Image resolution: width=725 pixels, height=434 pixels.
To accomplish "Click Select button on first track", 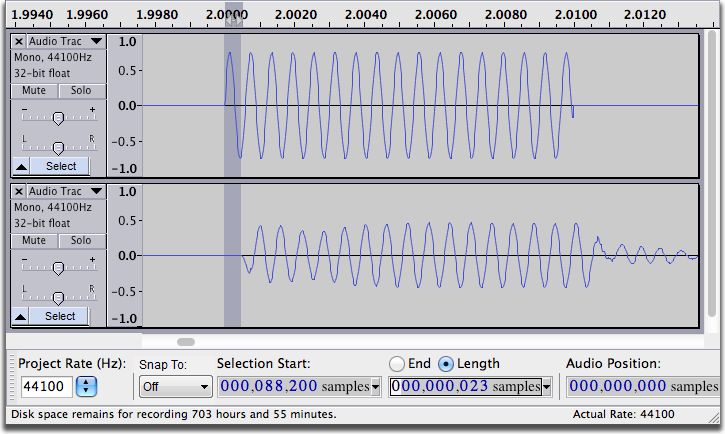I will coord(60,166).
